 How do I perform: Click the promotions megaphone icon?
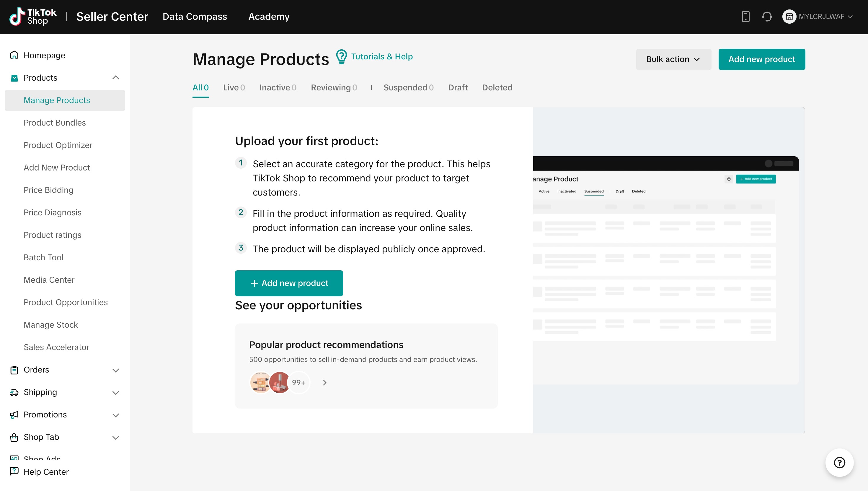click(14, 415)
